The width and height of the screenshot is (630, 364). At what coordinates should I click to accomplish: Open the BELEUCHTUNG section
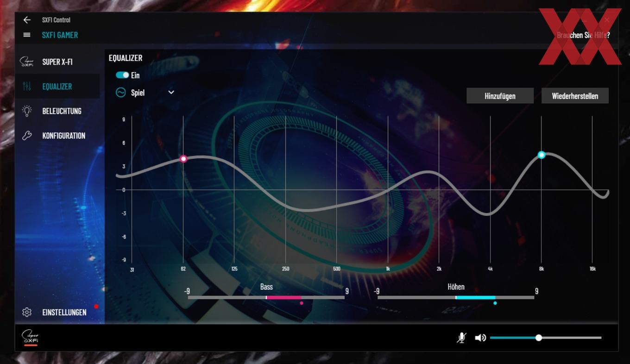62,111
